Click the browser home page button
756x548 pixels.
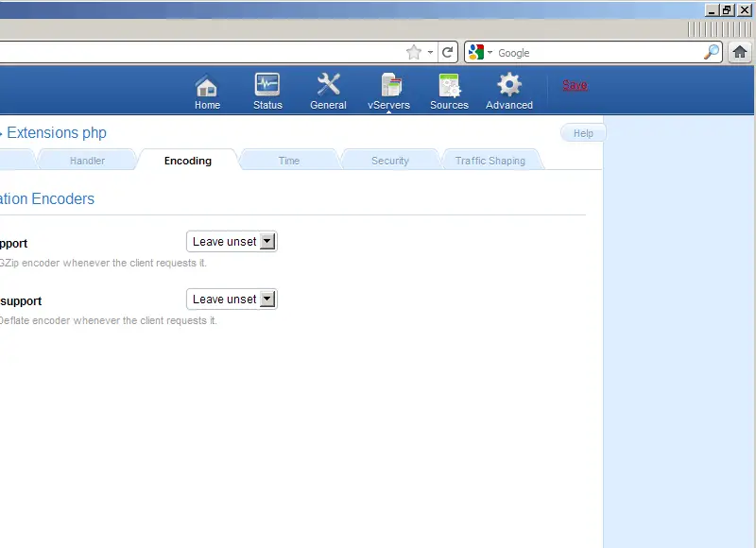pyautogui.click(x=741, y=53)
